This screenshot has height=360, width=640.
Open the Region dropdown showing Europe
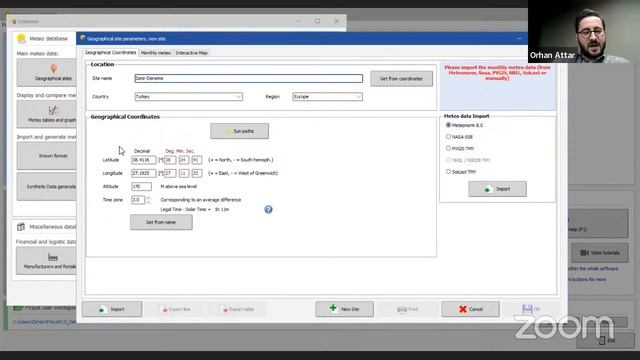(327, 97)
